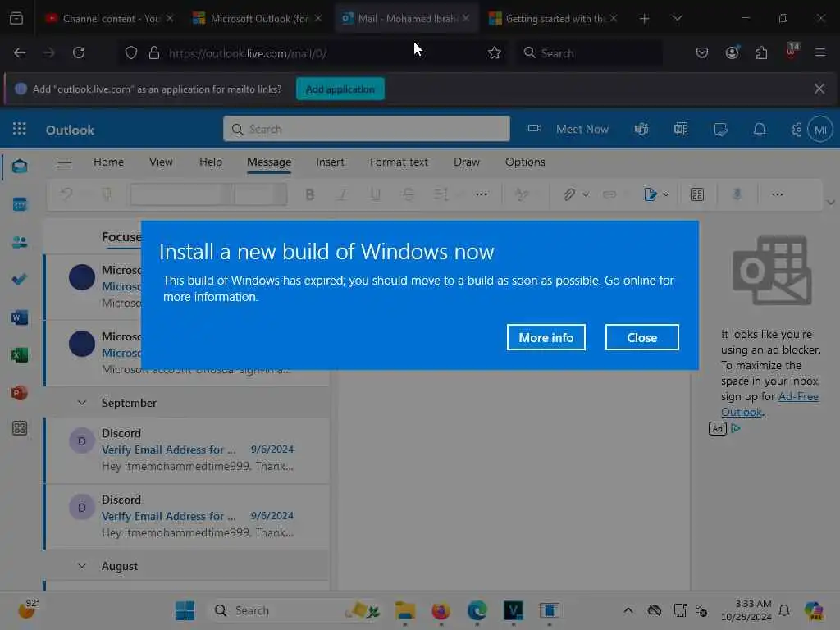Click the Undo icon in ribbon

pyautogui.click(x=66, y=194)
